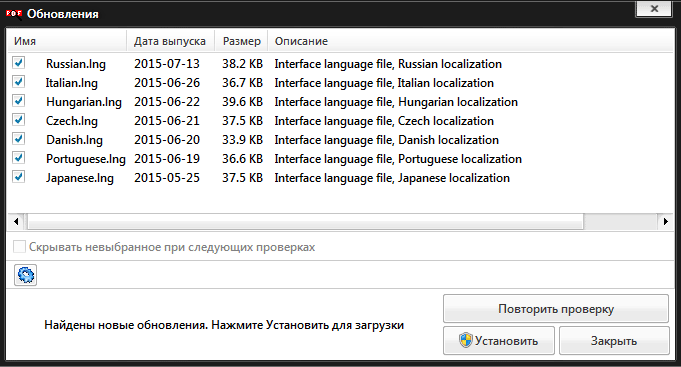
Task: Sort by the Имя column header
Action: point(67,41)
